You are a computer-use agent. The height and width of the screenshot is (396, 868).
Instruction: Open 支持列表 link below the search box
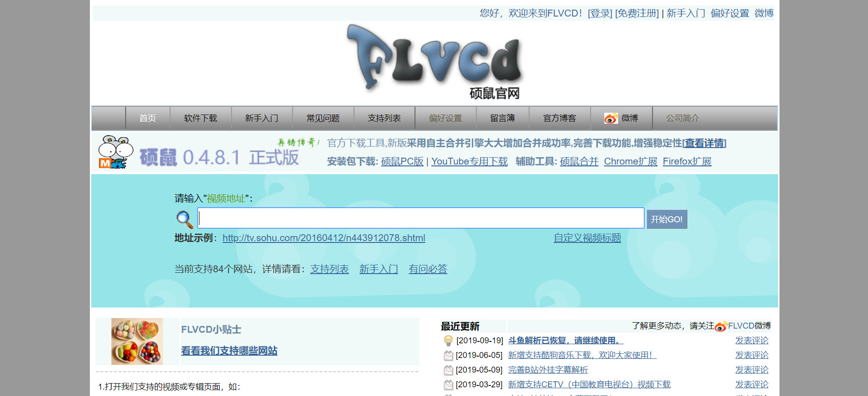click(x=330, y=269)
